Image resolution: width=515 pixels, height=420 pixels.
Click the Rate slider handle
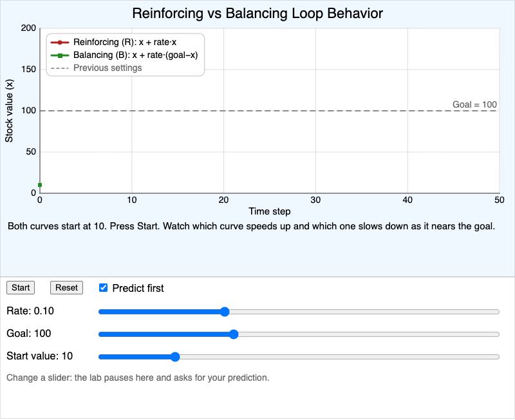(x=225, y=312)
